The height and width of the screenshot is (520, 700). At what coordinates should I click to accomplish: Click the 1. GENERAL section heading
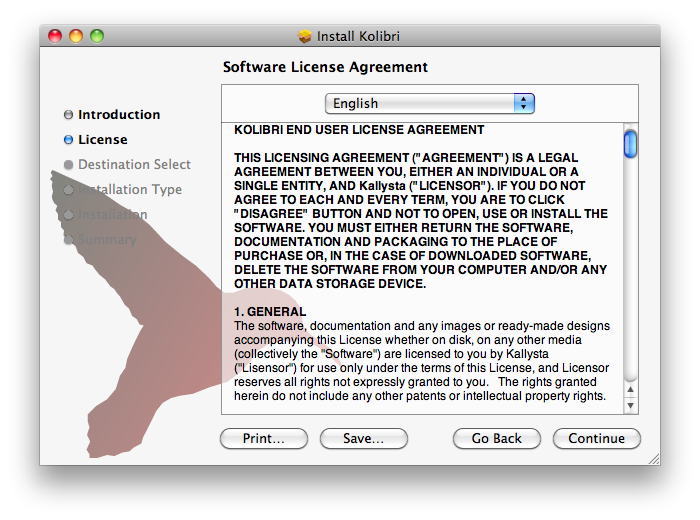[x=270, y=312]
